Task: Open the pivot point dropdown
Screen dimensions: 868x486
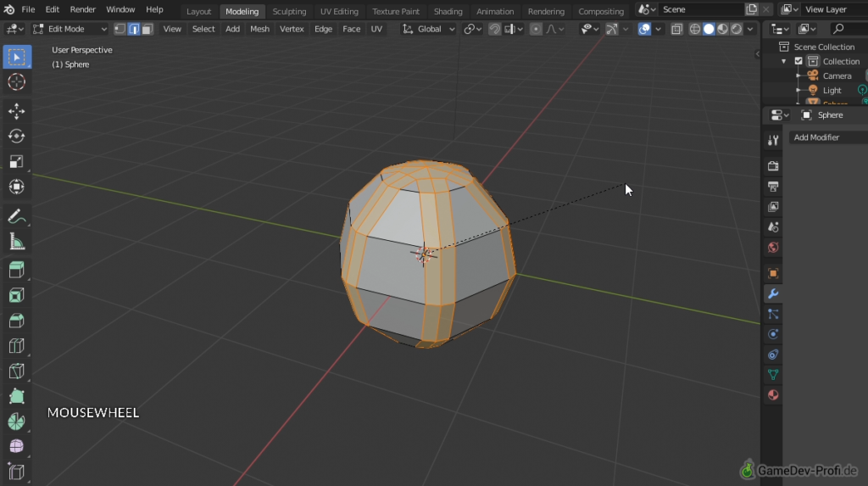Action: tap(473, 29)
